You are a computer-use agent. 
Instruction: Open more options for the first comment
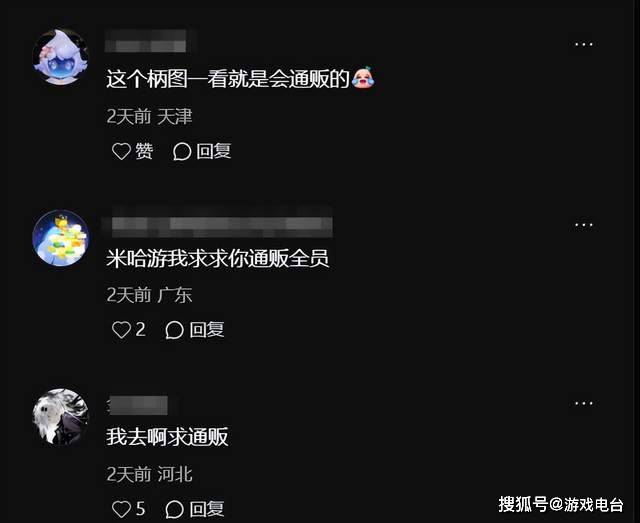coord(584,44)
